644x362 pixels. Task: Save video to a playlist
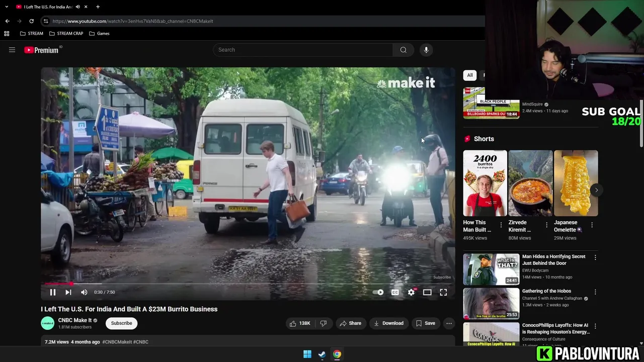(425, 323)
